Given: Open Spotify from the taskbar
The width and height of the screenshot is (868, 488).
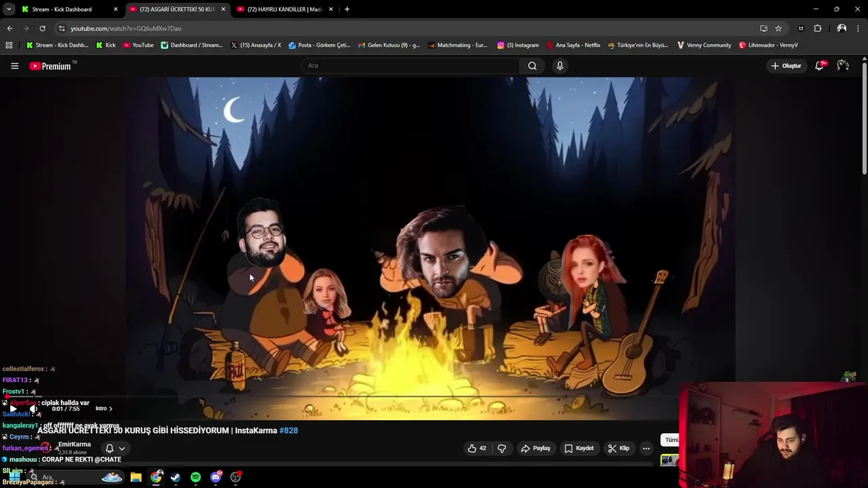Looking at the screenshot, I should pyautogui.click(x=195, y=477).
